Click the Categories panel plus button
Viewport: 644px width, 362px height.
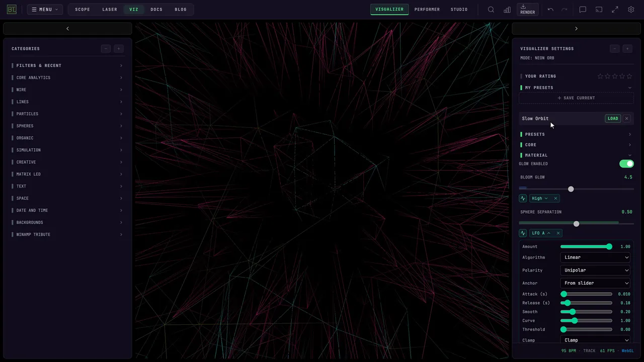(119, 49)
